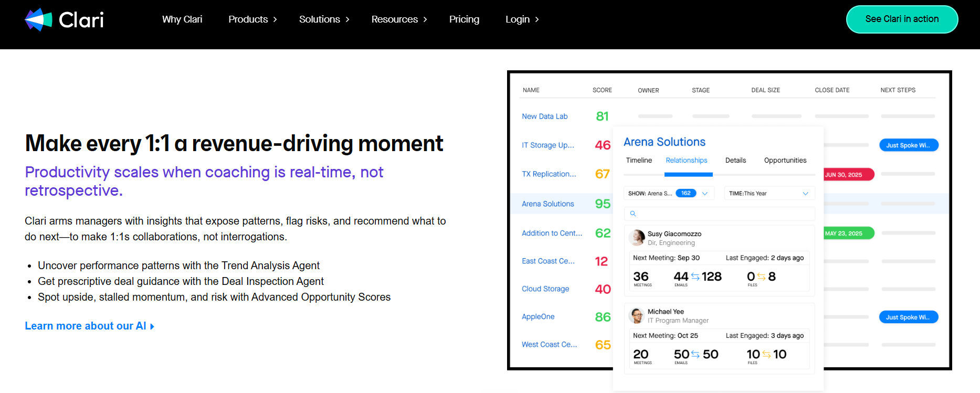Click Michael Yee's emails exchange arrows icon
This screenshot has height=393, width=980.
pos(695,355)
